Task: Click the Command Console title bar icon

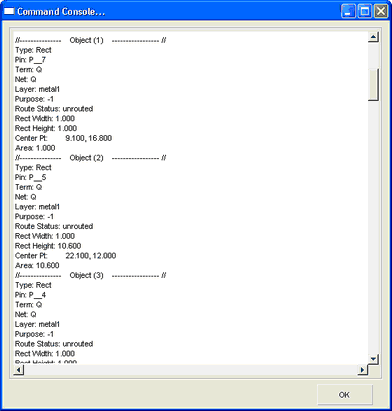Action: coord(9,12)
